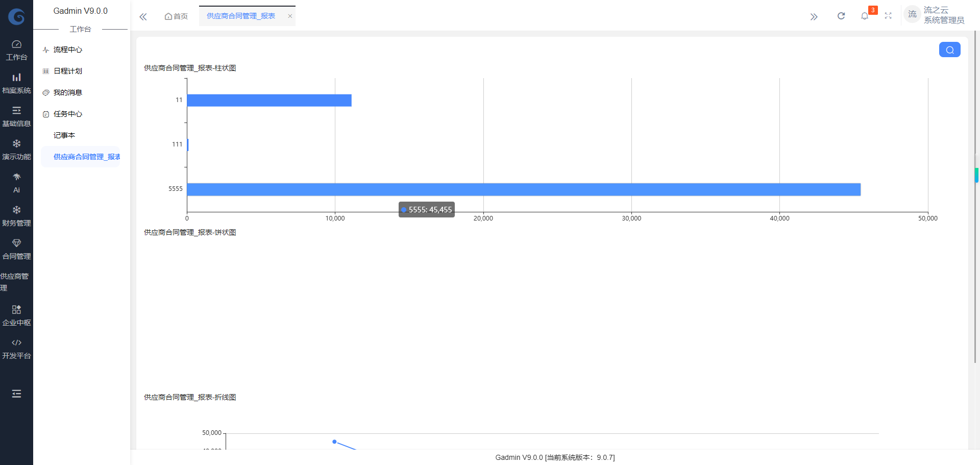Open 流程中心 in the menu

tap(68, 50)
